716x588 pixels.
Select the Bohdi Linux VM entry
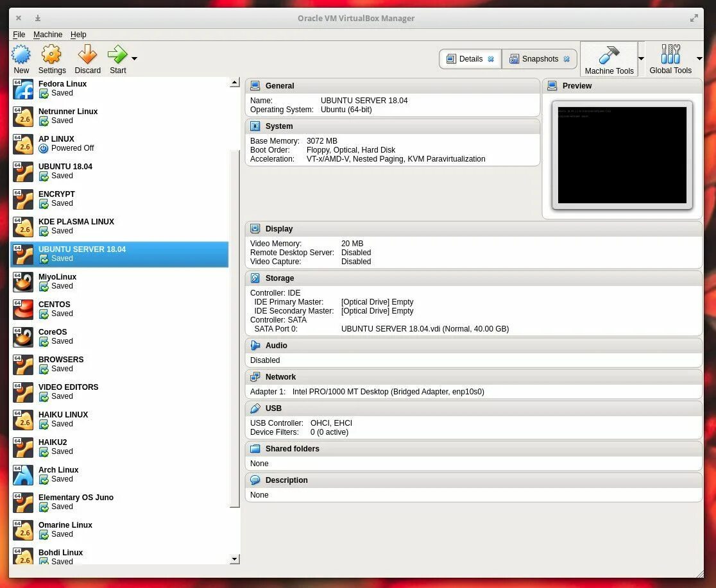pyautogui.click(x=119, y=555)
